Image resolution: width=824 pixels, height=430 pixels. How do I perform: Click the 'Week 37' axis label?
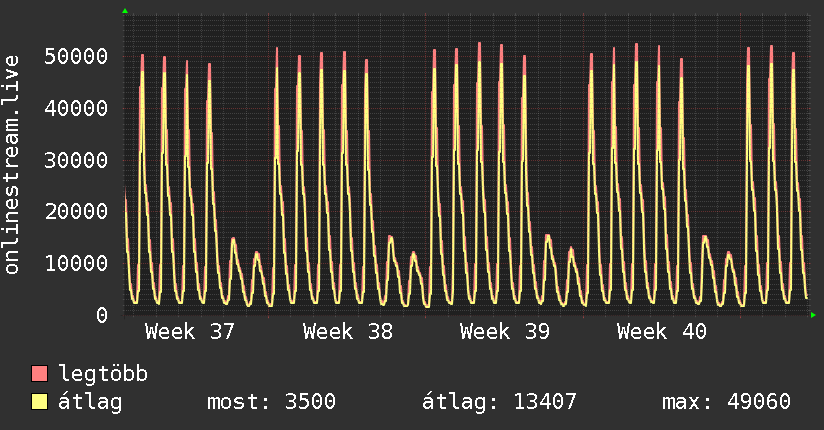(190, 332)
